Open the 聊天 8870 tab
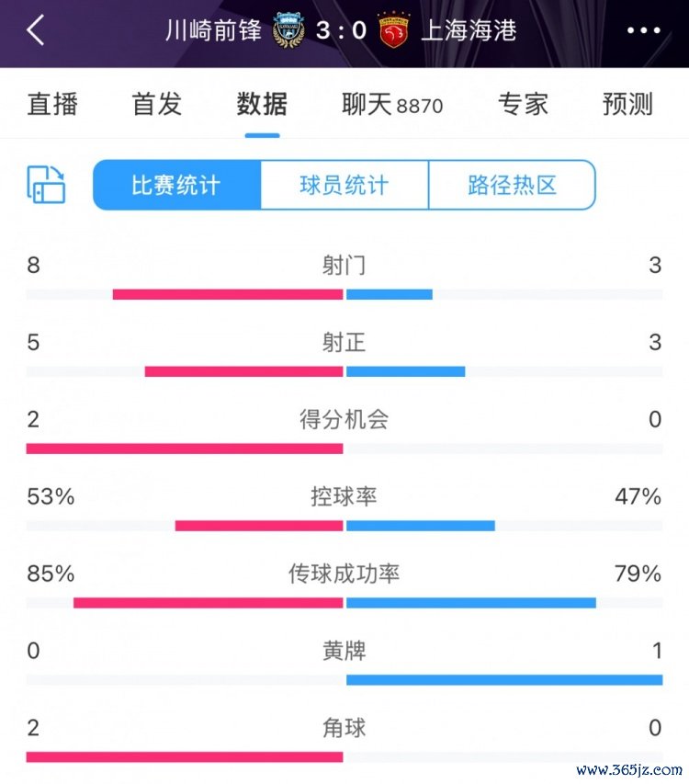This screenshot has width=689, height=784. (x=392, y=105)
